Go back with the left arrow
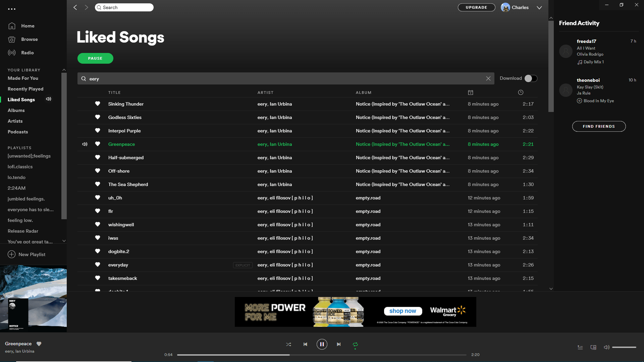The height and width of the screenshot is (362, 644). [x=75, y=7]
